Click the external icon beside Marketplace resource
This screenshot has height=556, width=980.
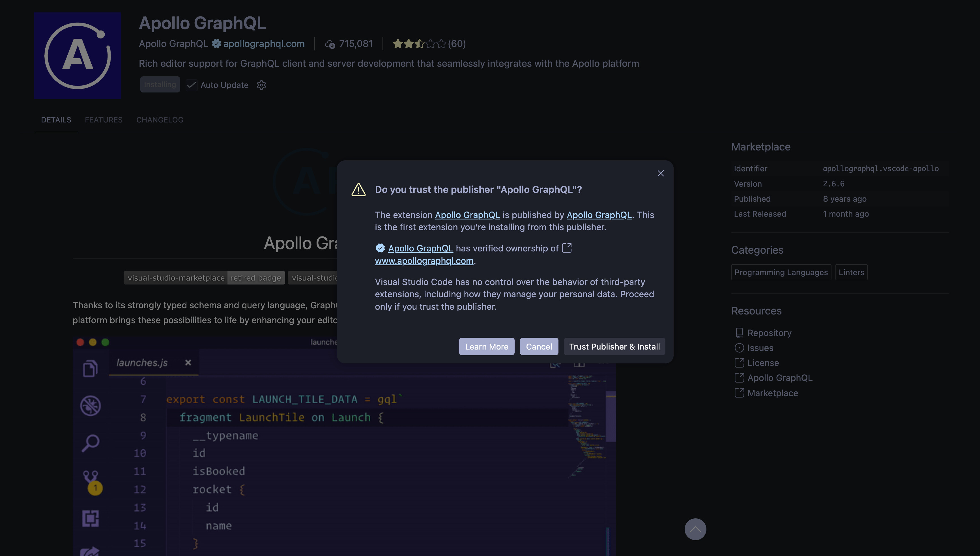point(740,393)
